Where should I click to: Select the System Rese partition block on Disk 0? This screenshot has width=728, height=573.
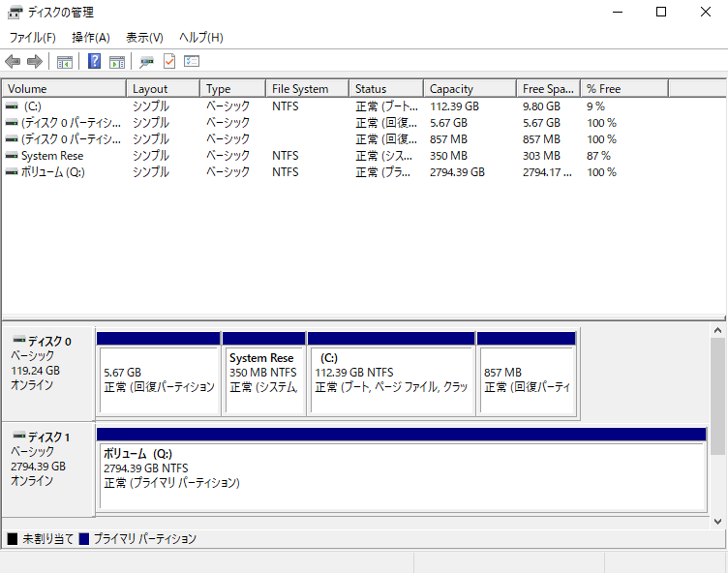point(263,373)
